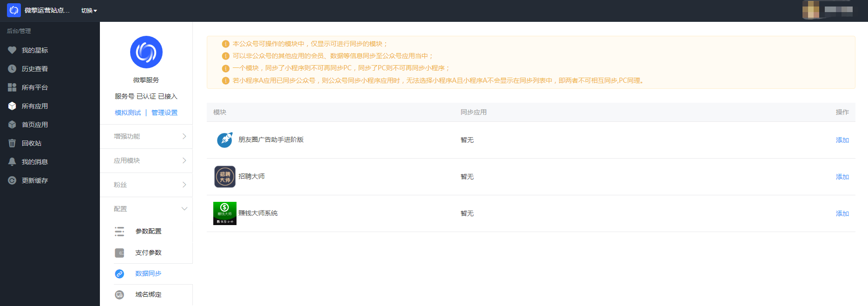Click the link icon beside 数据同步
Screen dimensions: 868x306
click(119, 274)
